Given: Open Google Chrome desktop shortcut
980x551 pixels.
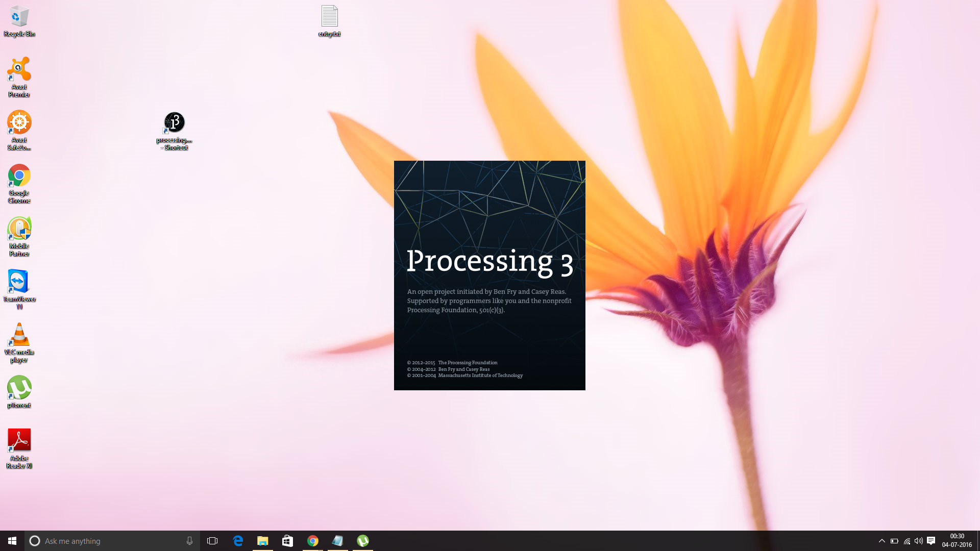Looking at the screenshot, I should point(19,176).
